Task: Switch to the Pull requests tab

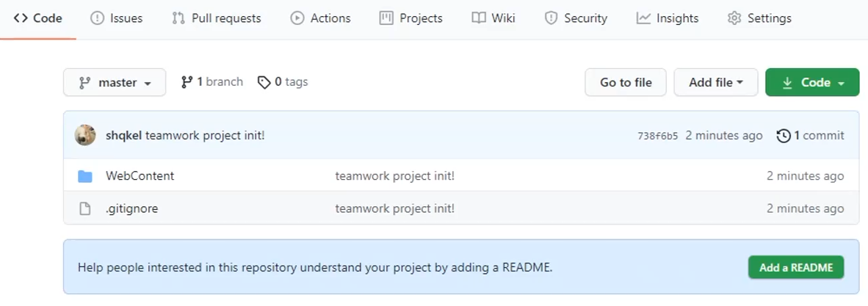Action: (217, 18)
